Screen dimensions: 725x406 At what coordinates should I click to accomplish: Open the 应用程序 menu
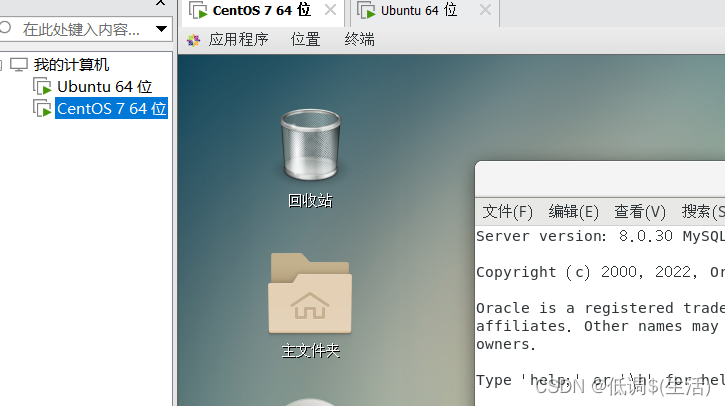click(238, 40)
